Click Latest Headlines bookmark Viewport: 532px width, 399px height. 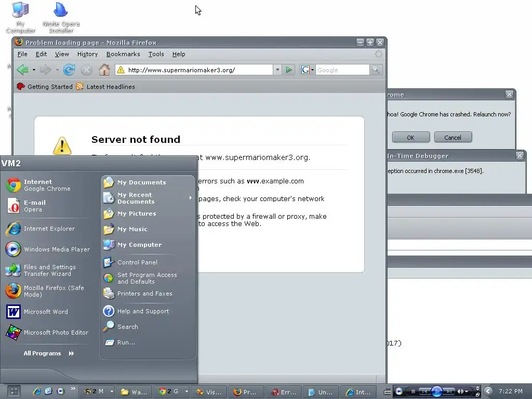(x=105, y=87)
